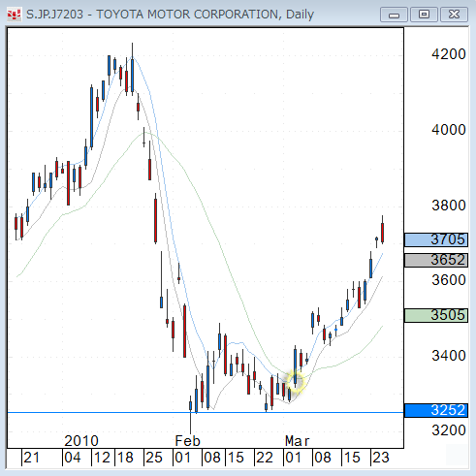Click the 3400 price axis label

pyautogui.click(x=449, y=356)
